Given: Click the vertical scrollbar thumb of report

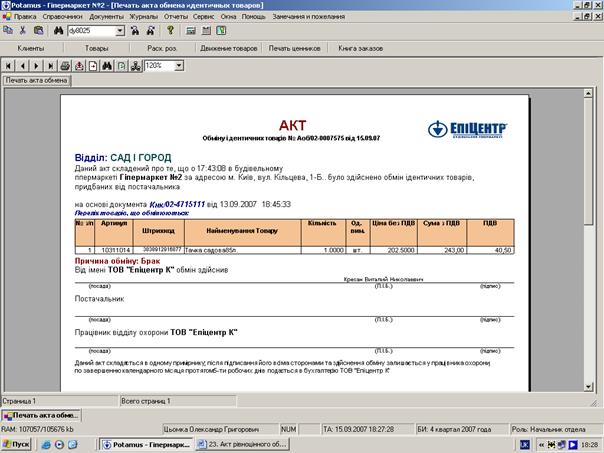Looking at the screenshot, I should pyautogui.click(x=588, y=161).
